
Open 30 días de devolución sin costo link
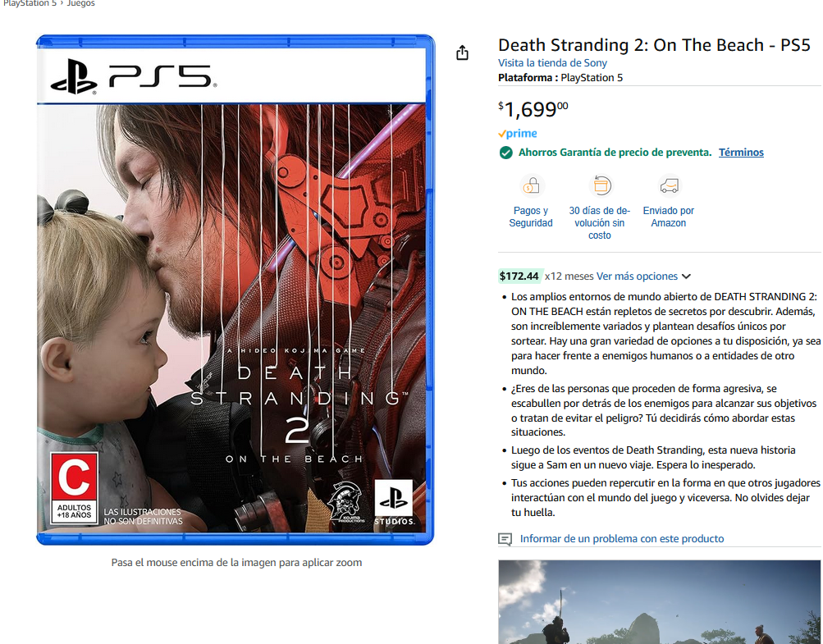click(x=600, y=223)
